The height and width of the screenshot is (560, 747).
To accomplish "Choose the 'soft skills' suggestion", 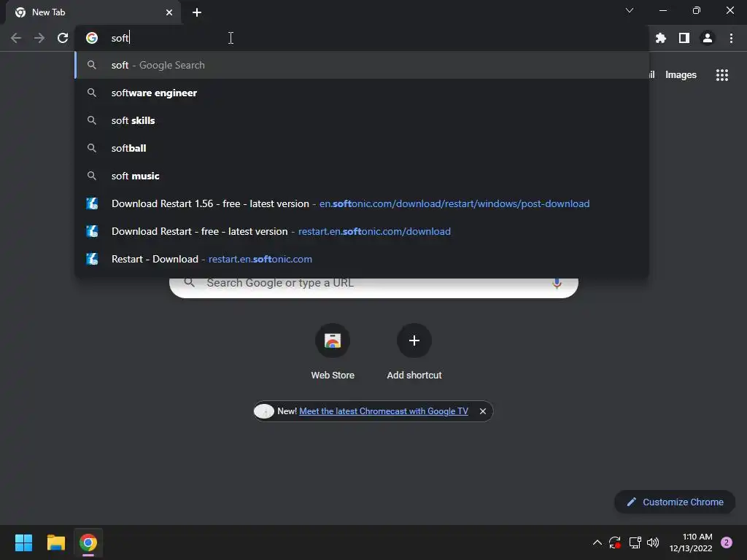I will click(362, 120).
